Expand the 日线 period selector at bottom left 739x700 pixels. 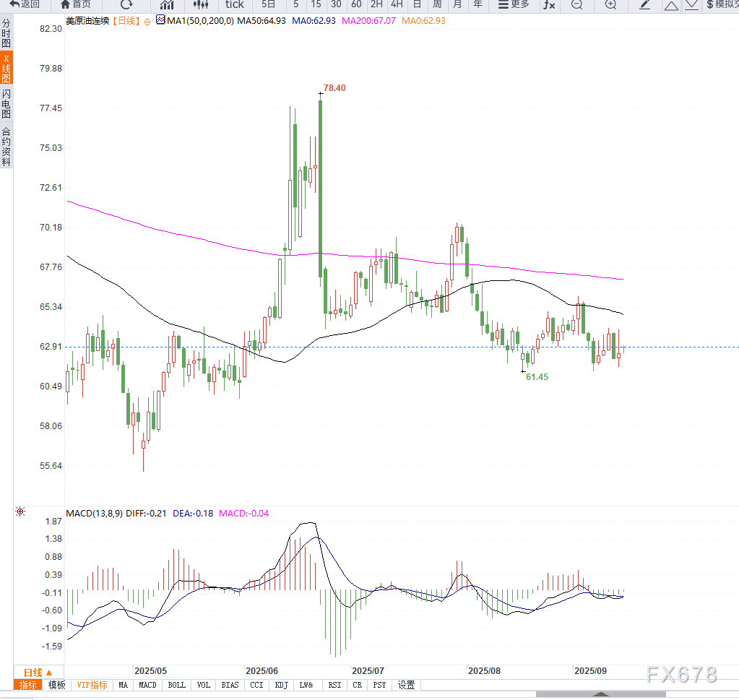pos(38,672)
